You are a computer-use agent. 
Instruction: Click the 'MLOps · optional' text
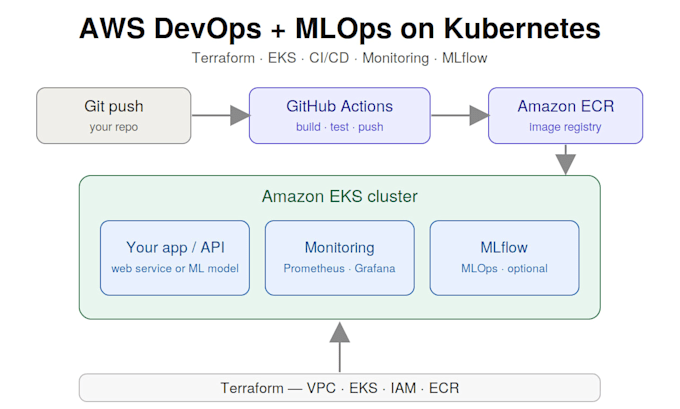(504, 269)
